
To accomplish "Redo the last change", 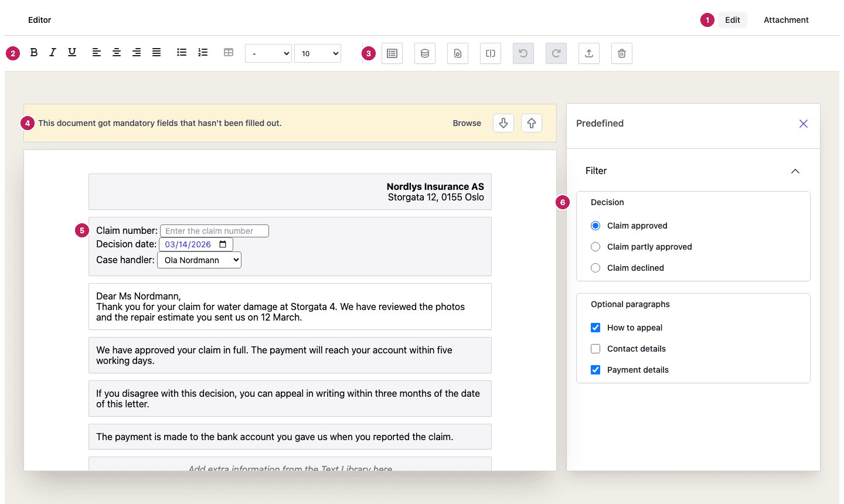I will tap(556, 53).
